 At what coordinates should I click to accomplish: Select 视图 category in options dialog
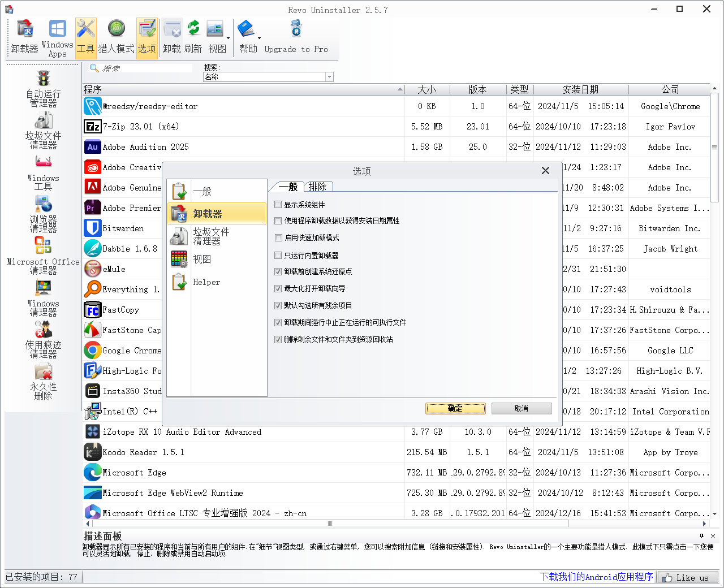[x=217, y=259]
